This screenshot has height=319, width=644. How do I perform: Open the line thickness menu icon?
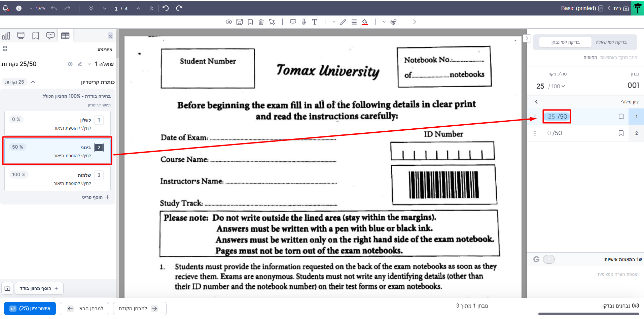tap(354, 22)
